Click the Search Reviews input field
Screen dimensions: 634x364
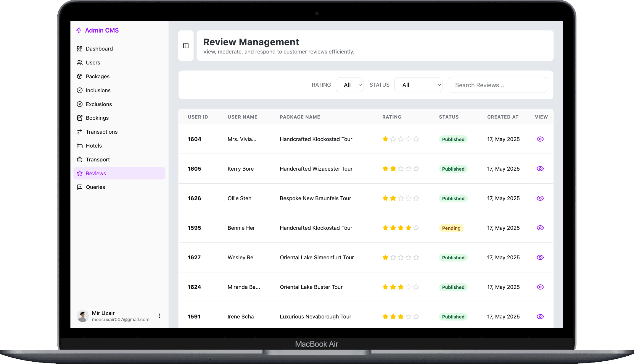coord(498,85)
